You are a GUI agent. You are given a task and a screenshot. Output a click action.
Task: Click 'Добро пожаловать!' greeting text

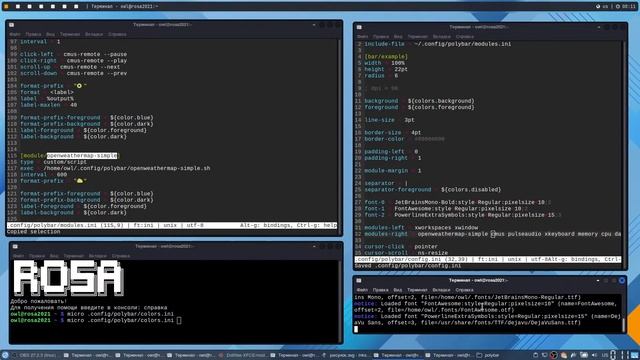pos(38,301)
